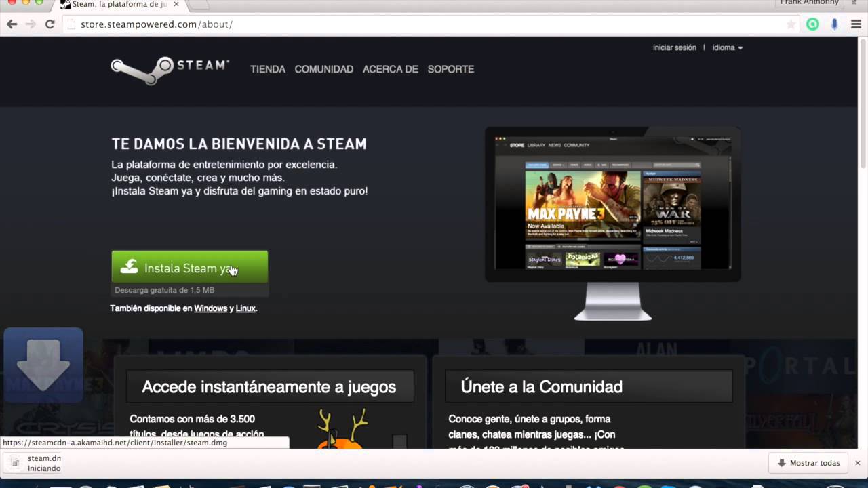Click iniciar sesión link
Screen dimensions: 868x488
point(675,48)
